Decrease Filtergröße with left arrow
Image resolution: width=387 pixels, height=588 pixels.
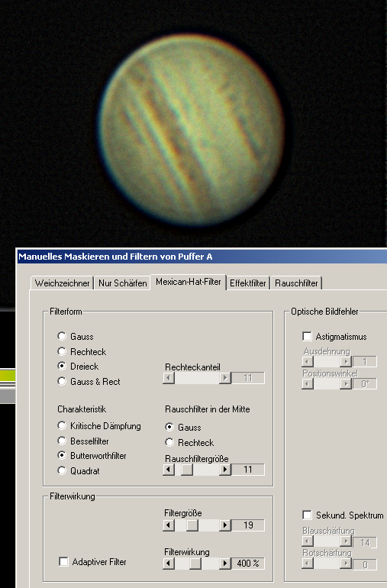click(x=169, y=525)
